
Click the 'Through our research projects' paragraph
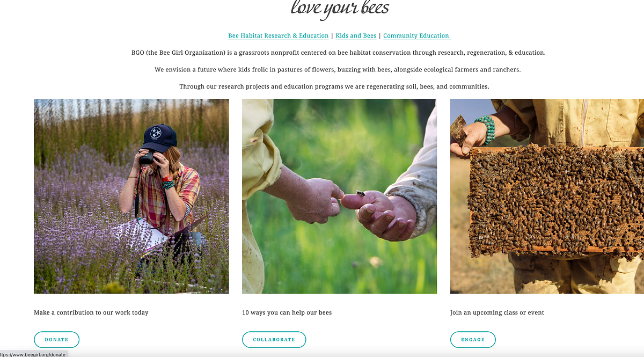pos(334,86)
